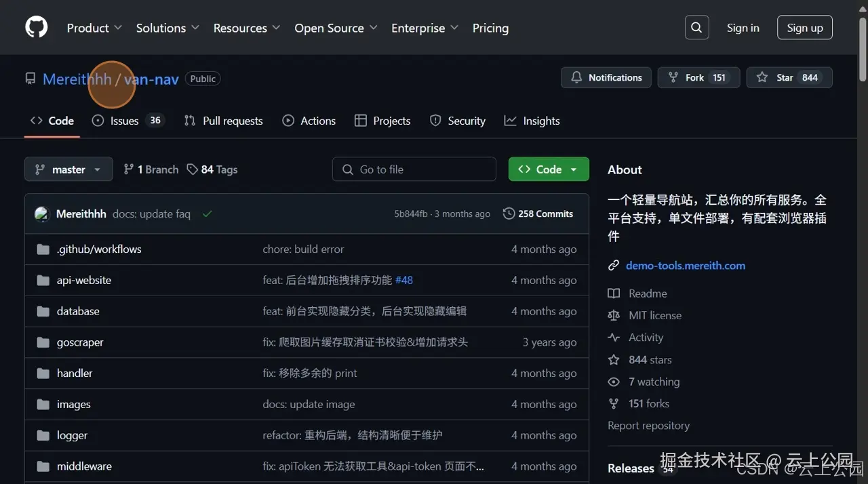The width and height of the screenshot is (868, 484).
Task: Click the clock icon beside 258 Commits
Action: click(x=509, y=214)
